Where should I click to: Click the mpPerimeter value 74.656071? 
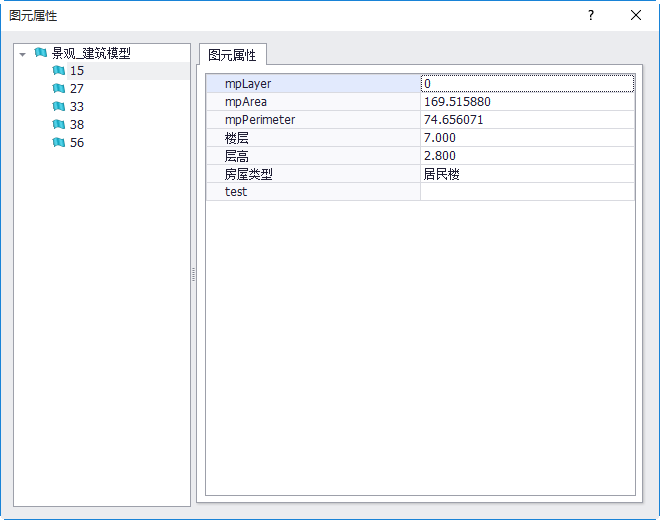[527, 120]
